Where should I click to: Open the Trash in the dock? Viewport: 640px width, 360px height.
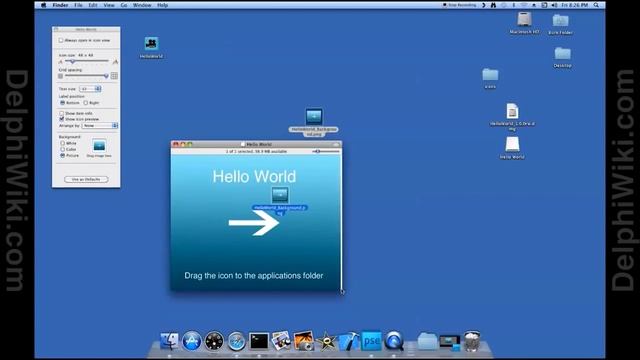coord(472,341)
